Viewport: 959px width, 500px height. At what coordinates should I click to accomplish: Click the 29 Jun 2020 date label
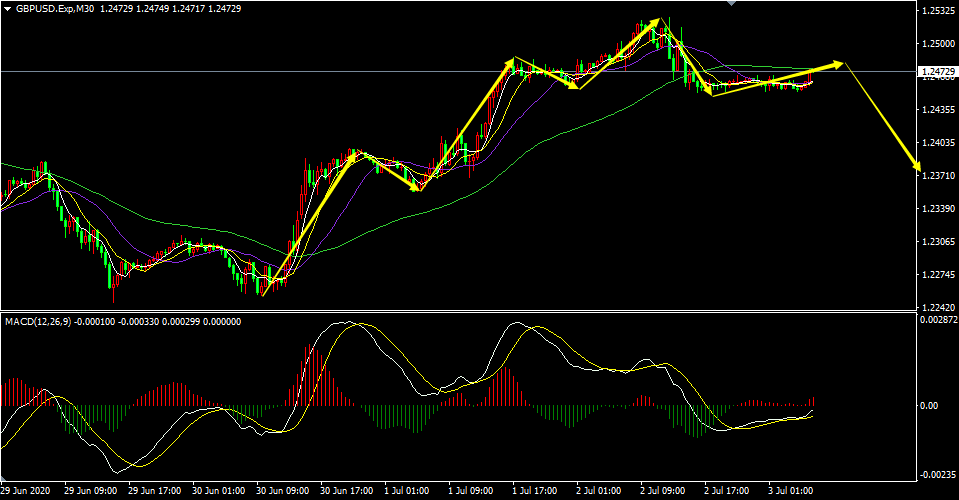[x=25, y=490]
